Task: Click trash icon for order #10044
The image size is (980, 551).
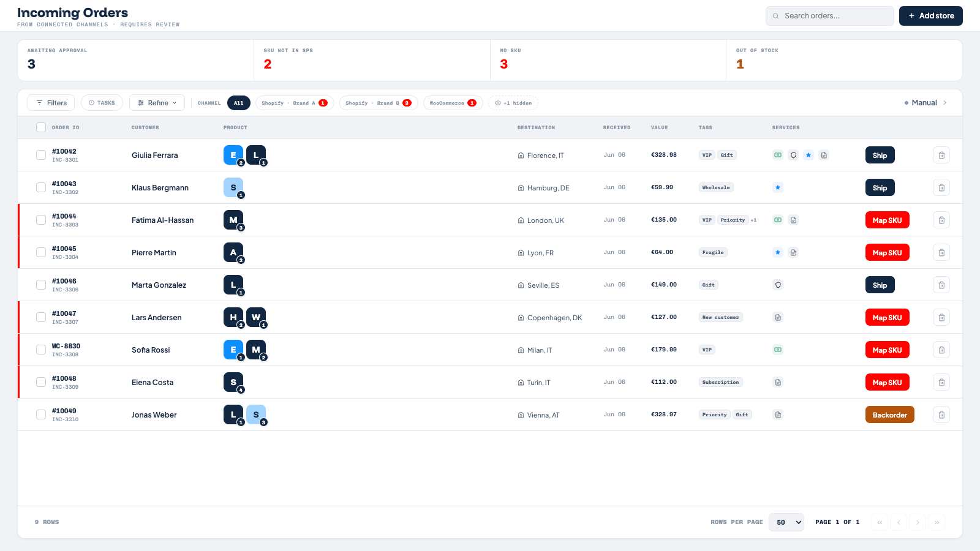Action: click(x=941, y=220)
